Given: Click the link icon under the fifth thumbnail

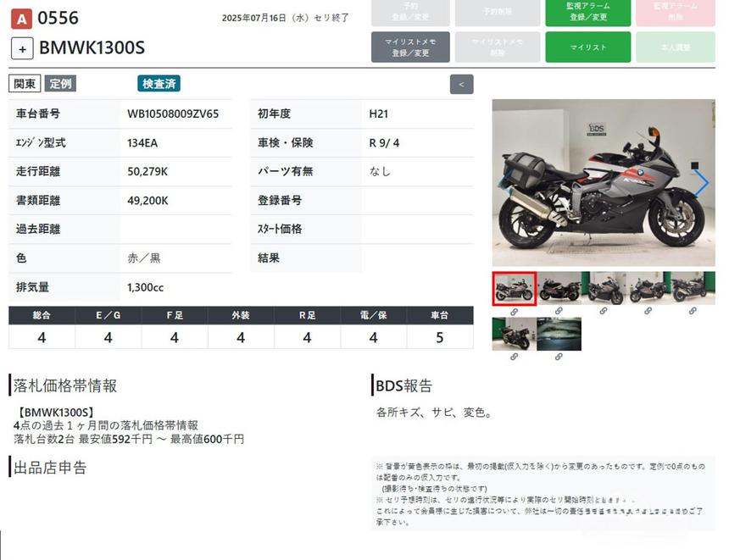Looking at the screenshot, I should click(x=693, y=312).
